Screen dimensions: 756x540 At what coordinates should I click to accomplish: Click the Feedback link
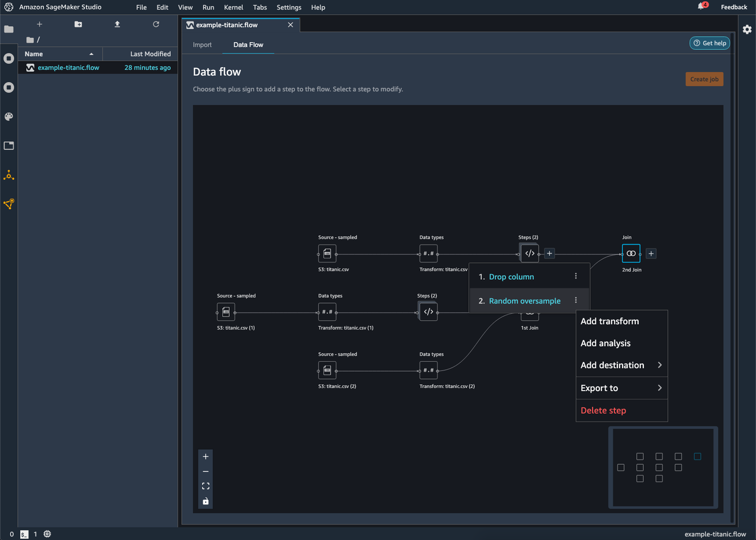pyautogui.click(x=734, y=7)
